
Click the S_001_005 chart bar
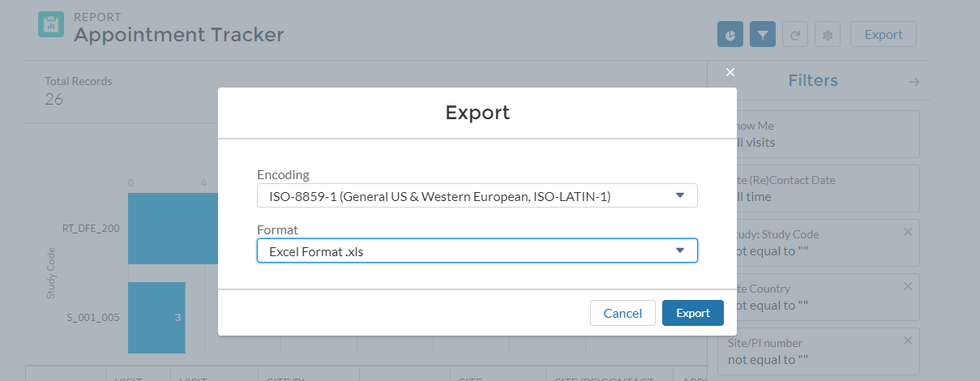(156, 318)
